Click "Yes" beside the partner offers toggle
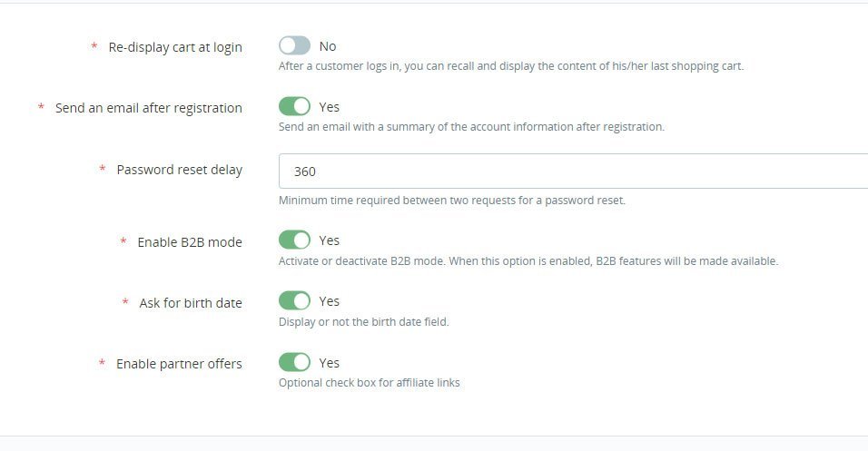Screen dimensions: 868x451 (x=329, y=363)
